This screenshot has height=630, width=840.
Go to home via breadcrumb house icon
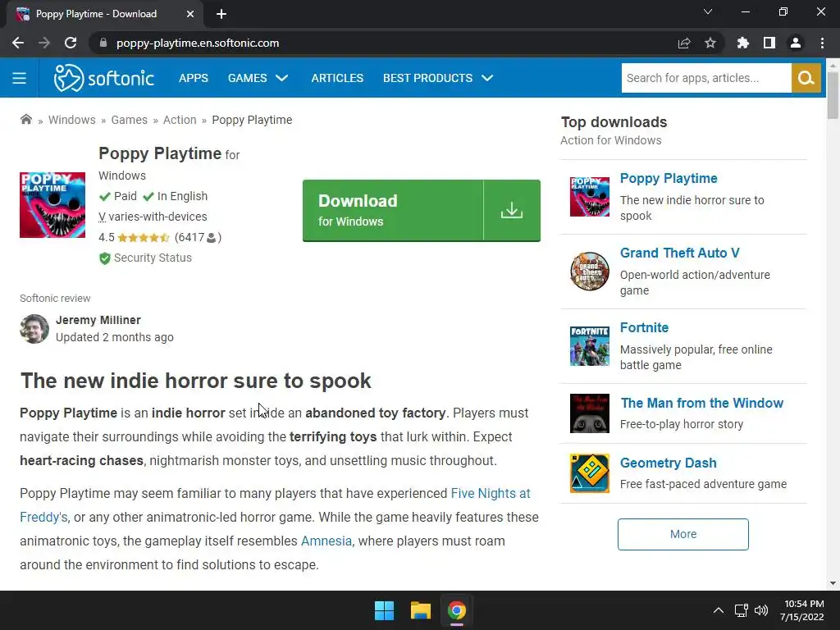(x=25, y=120)
